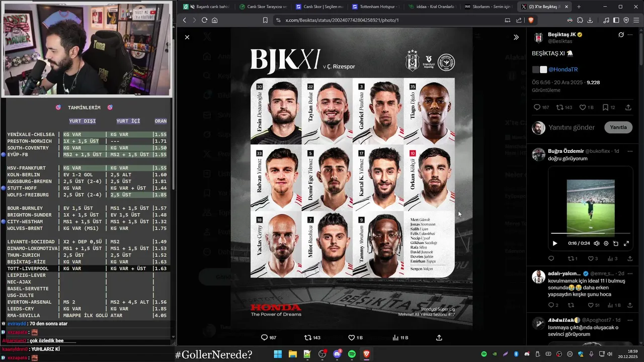This screenshot has height=362, width=644.
Task: Play the video in Buğra's reply
Action: click(x=555, y=243)
